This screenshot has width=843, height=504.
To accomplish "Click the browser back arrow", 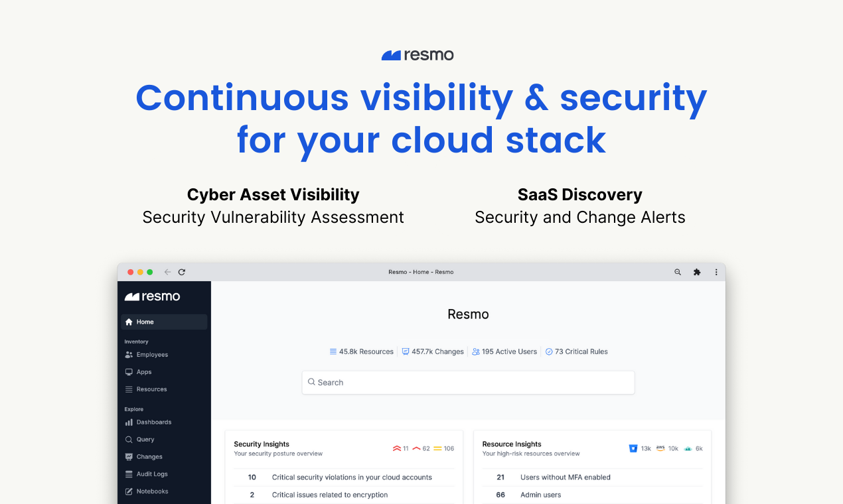I will pos(167,272).
